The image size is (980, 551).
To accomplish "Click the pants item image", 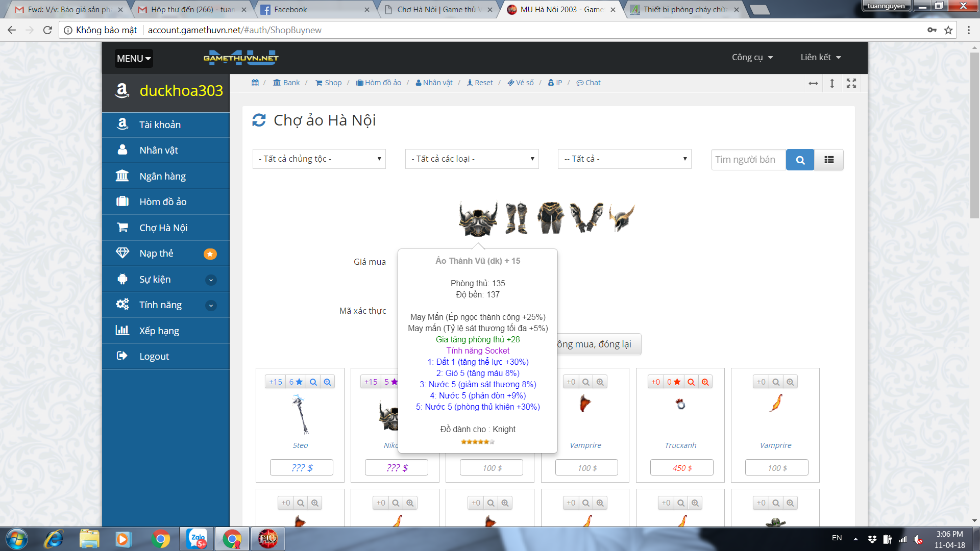I will click(x=551, y=218).
